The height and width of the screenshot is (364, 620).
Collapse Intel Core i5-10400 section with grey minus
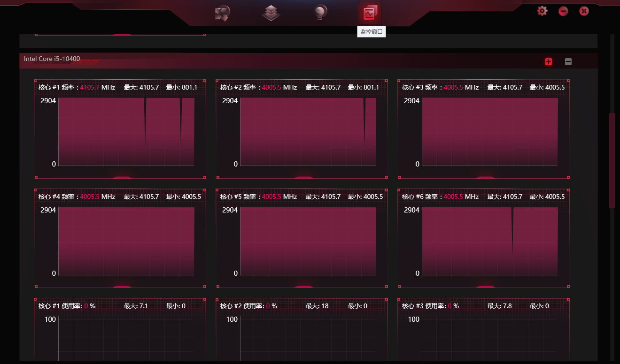568,61
